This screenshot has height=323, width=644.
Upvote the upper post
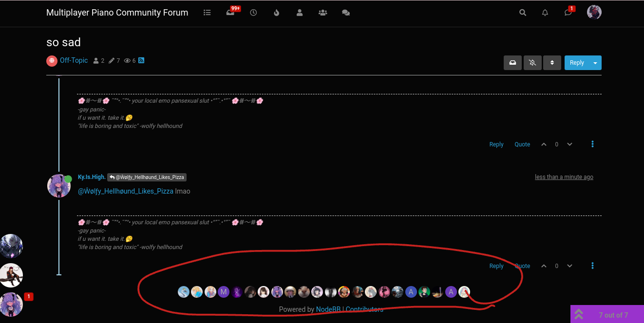[x=544, y=144]
